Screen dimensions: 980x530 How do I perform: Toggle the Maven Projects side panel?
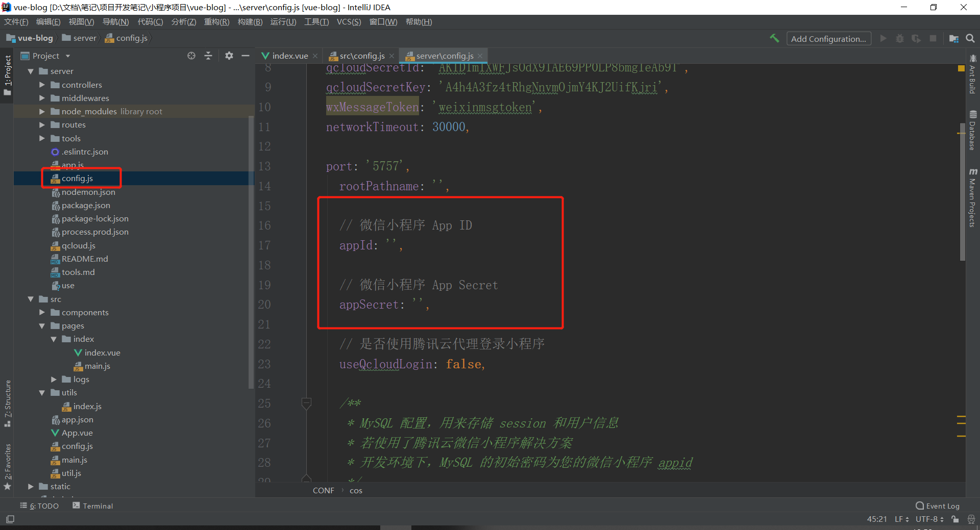pos(973,198)
